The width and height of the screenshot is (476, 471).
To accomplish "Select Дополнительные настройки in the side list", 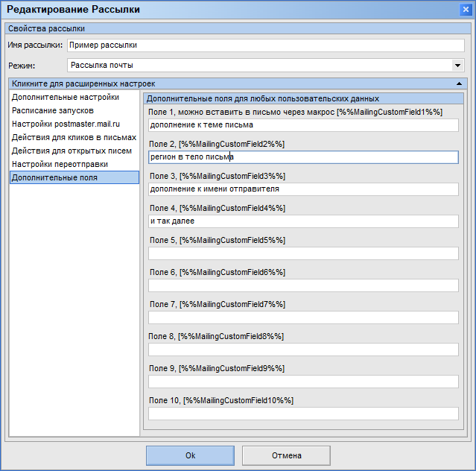I will pos(66,97).
